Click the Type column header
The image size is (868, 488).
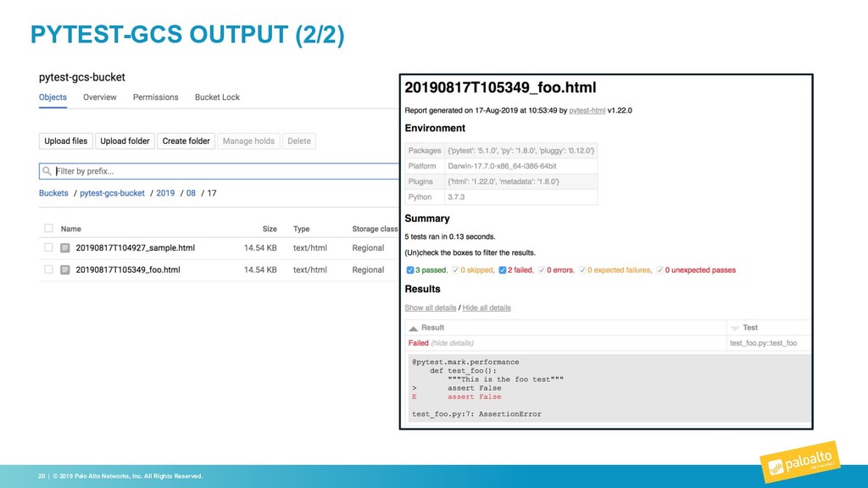pos(301,229)
